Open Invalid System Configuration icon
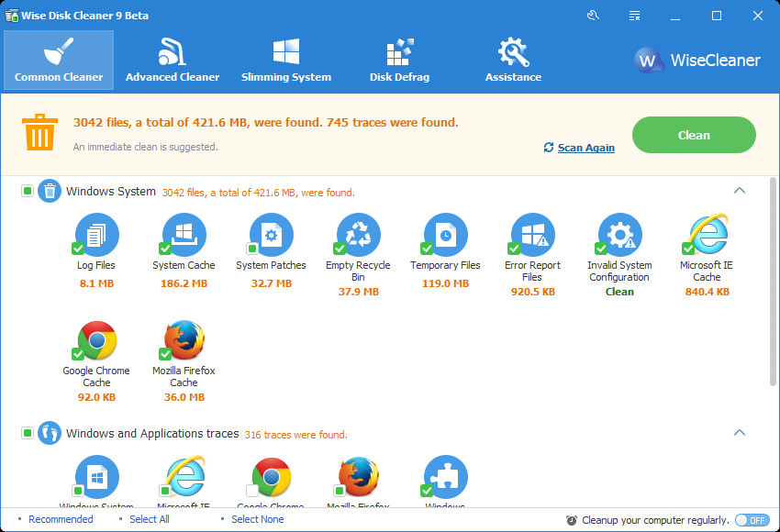 click(619, 235)
